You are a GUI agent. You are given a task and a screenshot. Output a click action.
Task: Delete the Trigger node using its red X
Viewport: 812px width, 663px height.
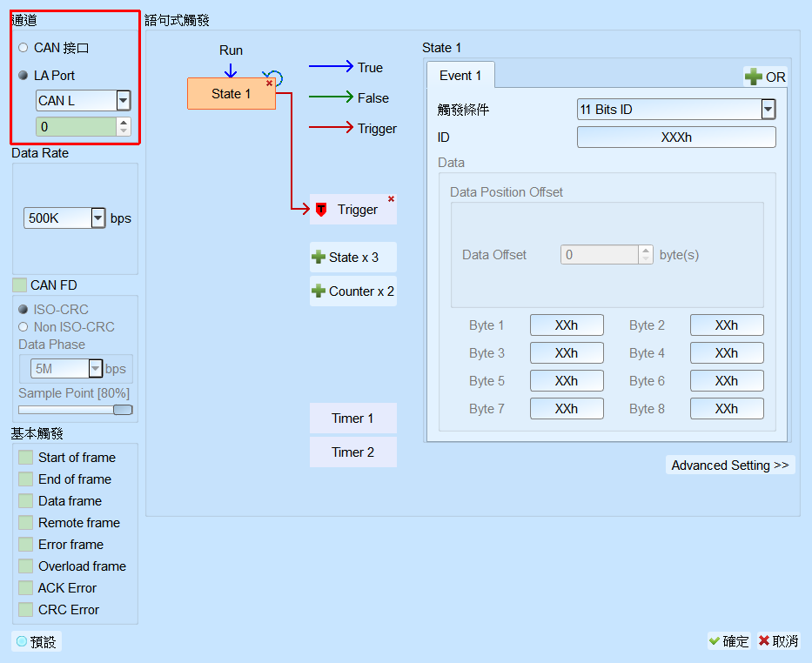click(391, 198)
